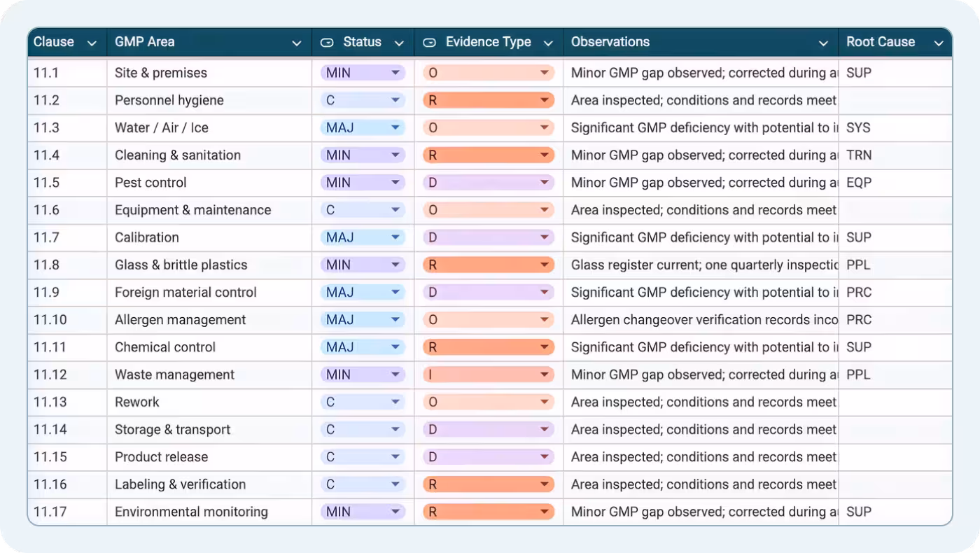The height and width of the screenshot is (553, 980).
Task: Open the R evidence dropdown for Labeling & verification
Action: pyautogui.click(x=547, y=484)
